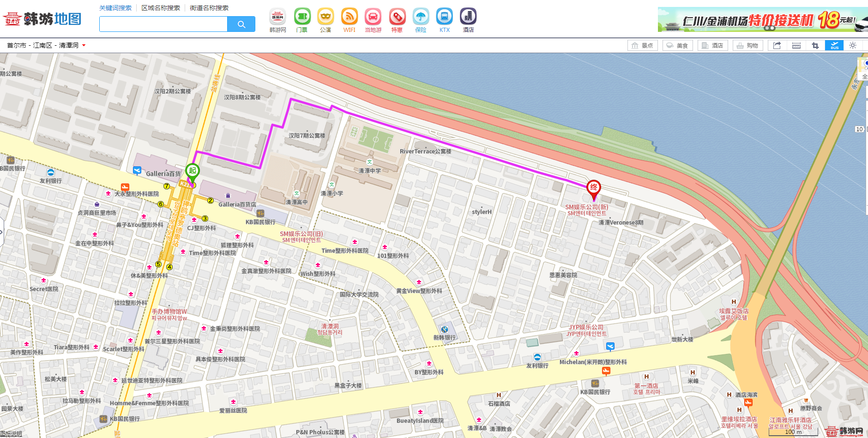Click the Galleria百货店 shopping icon

[x=228, y=196]
